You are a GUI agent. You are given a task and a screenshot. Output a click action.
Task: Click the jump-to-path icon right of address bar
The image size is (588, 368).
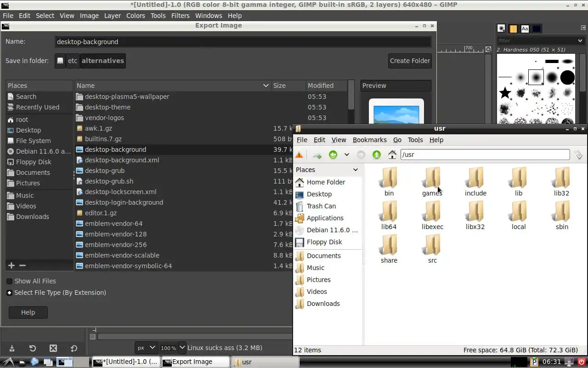click(x=579, y=155)
